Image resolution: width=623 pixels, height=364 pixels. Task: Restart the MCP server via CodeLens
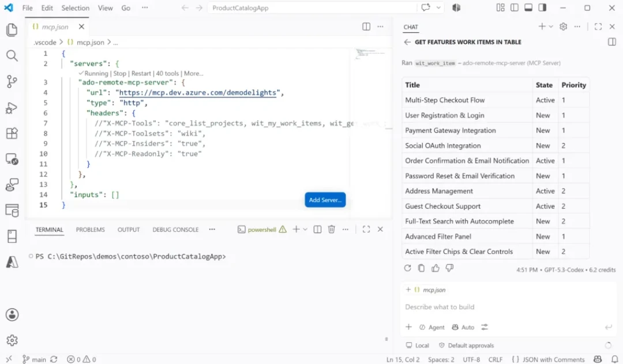(x=141, y=73)
